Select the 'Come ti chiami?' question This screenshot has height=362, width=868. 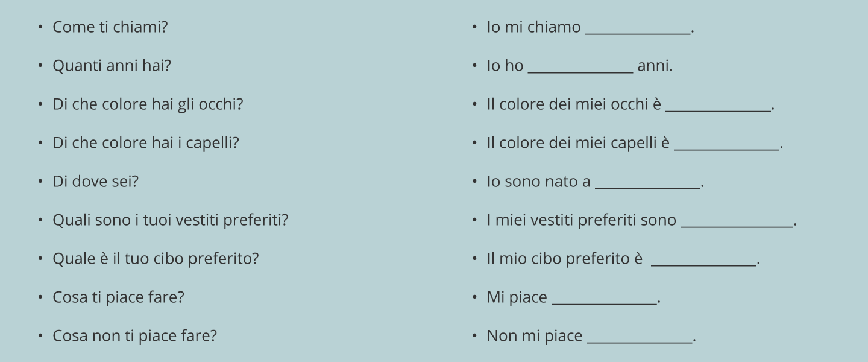click(110, 27)
